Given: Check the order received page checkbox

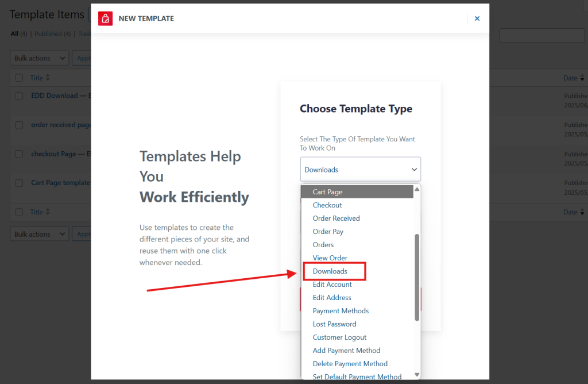Looking at the screenshot, I should click(x=19, y=125).
